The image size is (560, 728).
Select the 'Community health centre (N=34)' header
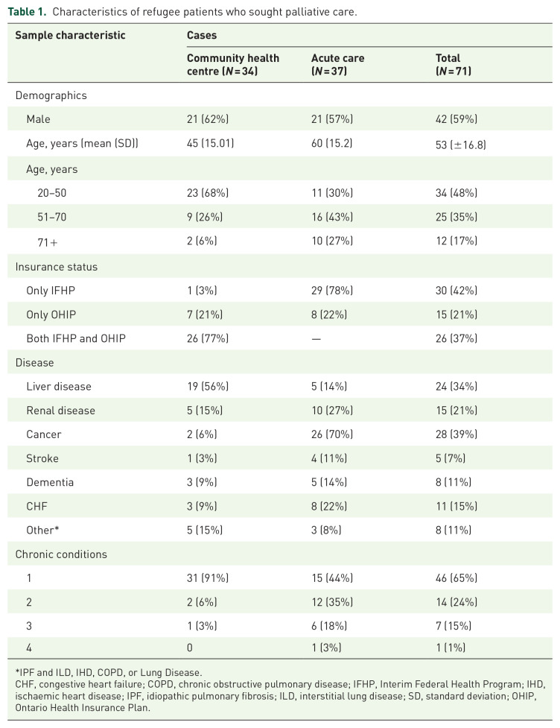point(233,65)
